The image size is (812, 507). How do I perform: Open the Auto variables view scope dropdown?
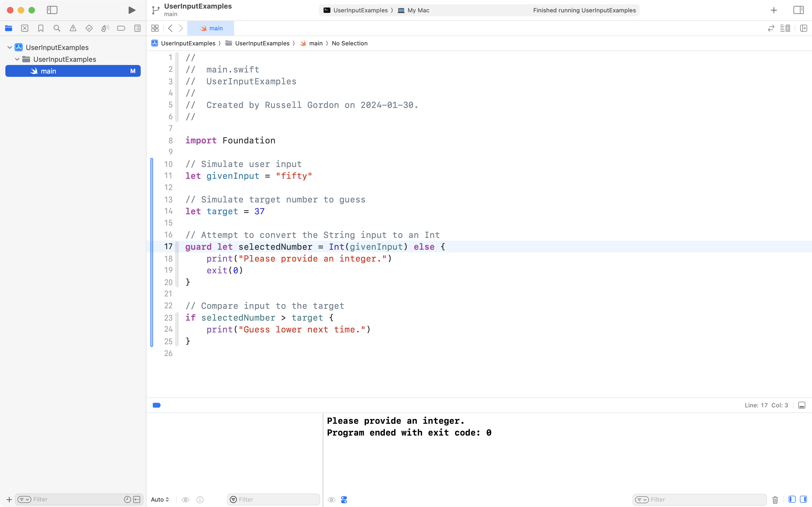(x=160, y=499)
